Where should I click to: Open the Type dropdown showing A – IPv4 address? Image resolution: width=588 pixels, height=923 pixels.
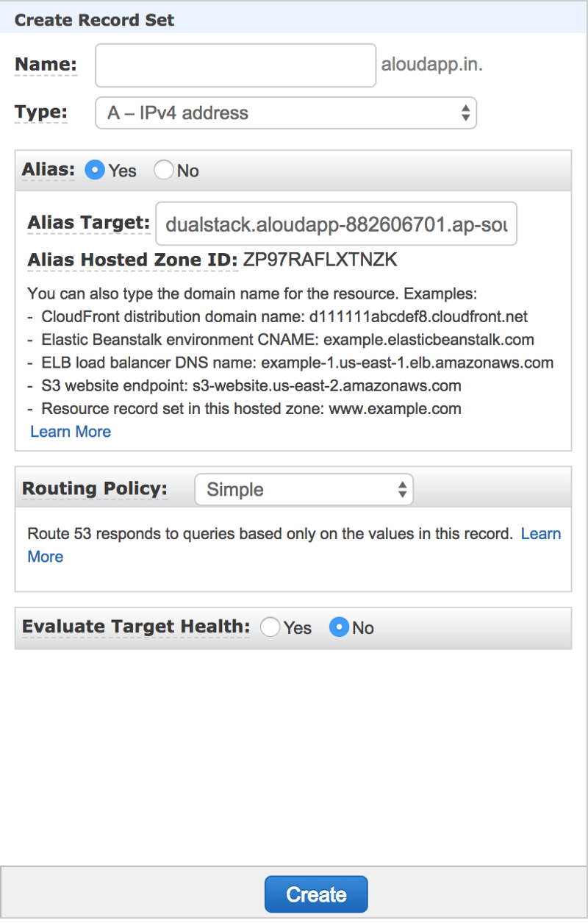[x=286, y=113]
